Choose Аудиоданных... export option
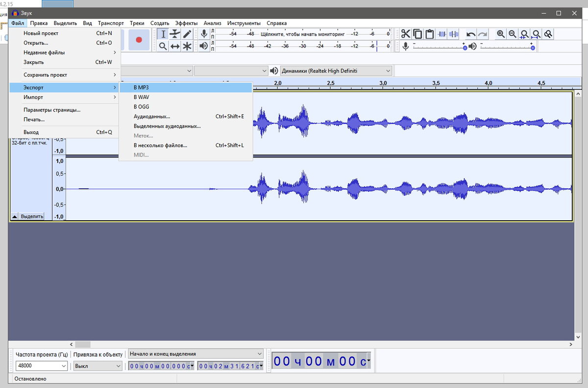Image resolution: width=588 pixels, height=388 pixels. pos(186,116)
